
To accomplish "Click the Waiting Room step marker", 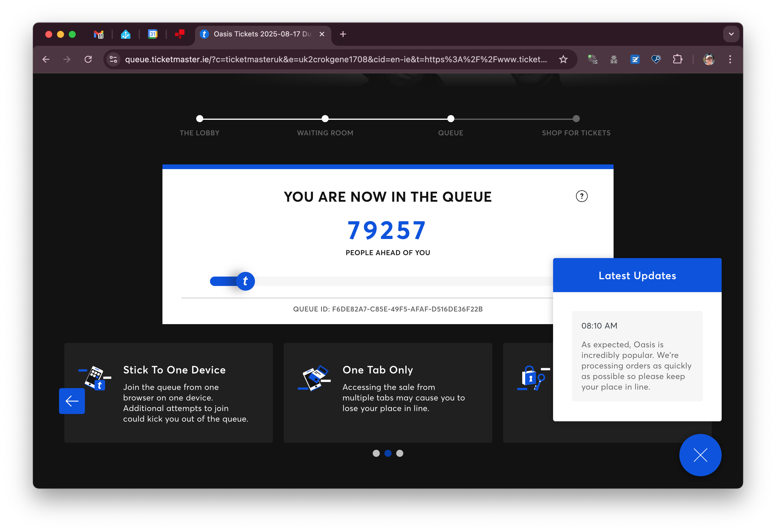I will (x=325, y=119).
